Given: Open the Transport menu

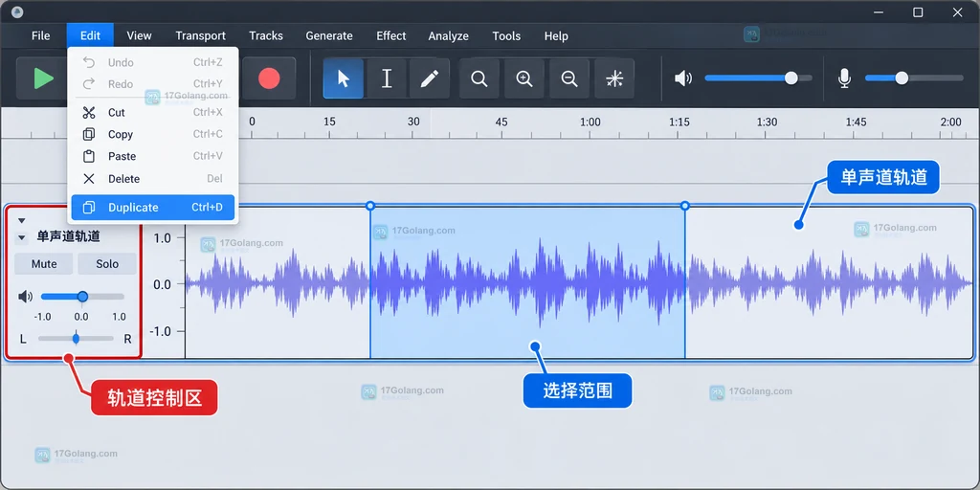Looking at the screenshot, I should [201, 35].
